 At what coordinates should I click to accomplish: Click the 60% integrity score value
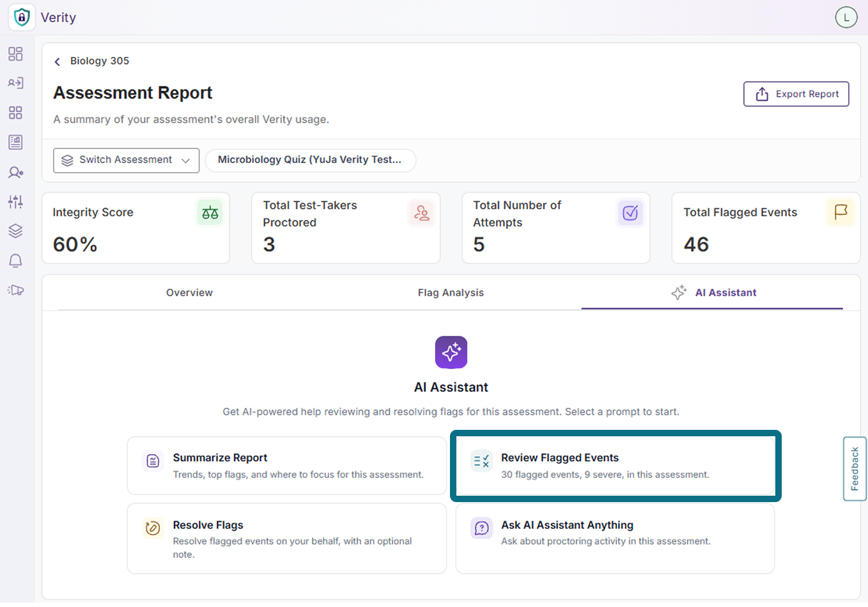point(75,244)
